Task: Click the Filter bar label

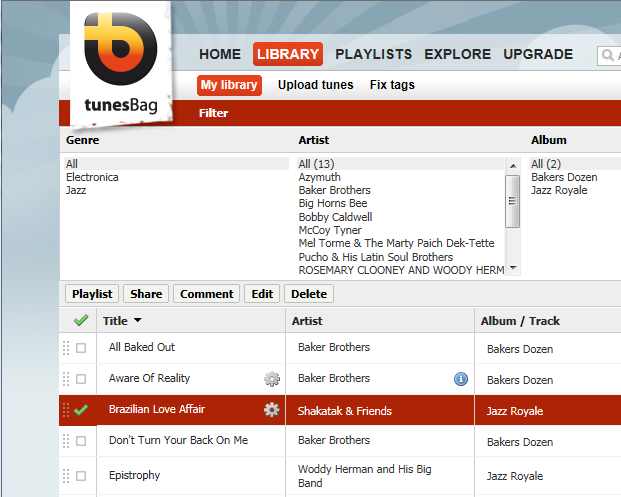Action: click(213, 113)
